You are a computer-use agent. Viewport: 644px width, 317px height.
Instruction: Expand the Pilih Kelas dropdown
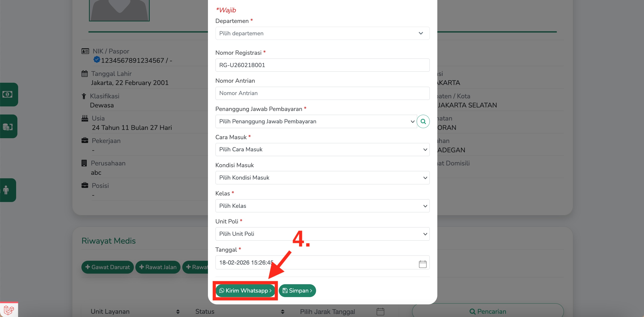pos(322,206)
